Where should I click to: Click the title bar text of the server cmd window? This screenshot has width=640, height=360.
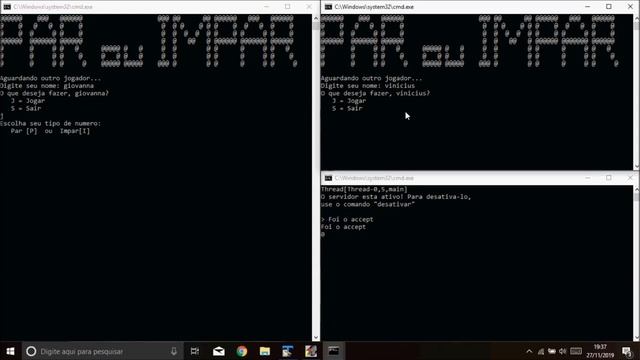tap(374, 178)
